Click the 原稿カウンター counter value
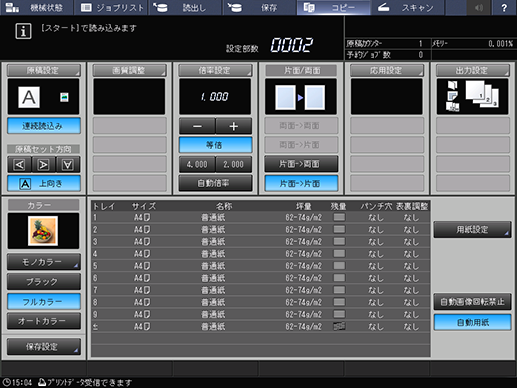Image resolution: width=517 pixels, height=388 pixels. [421, 44]
